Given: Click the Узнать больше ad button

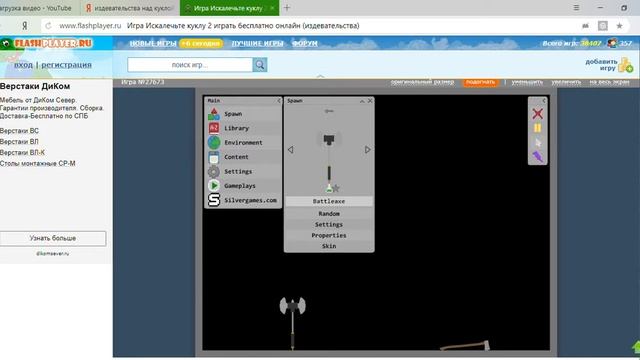Looking at the screenshot, I should point(53,238).
